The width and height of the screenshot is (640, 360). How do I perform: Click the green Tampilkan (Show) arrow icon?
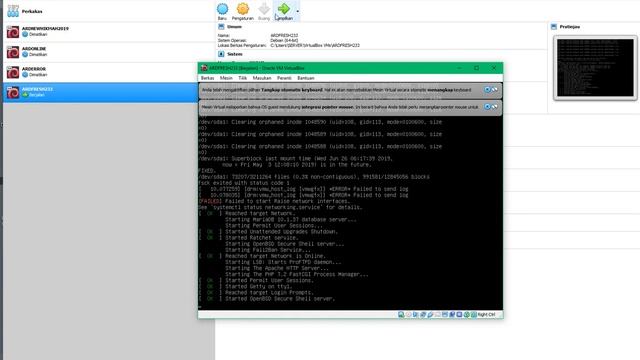click(284, 9)
